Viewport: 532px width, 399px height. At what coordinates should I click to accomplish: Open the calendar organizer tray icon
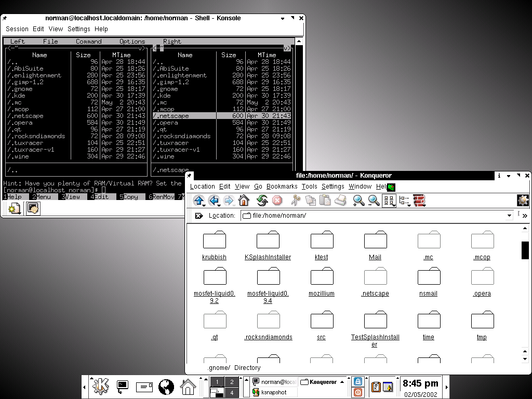point(388,387)
